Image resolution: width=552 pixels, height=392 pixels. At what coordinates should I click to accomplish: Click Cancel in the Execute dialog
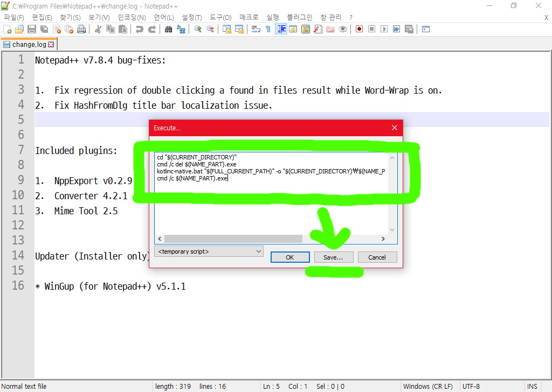(x=377, y=257)
